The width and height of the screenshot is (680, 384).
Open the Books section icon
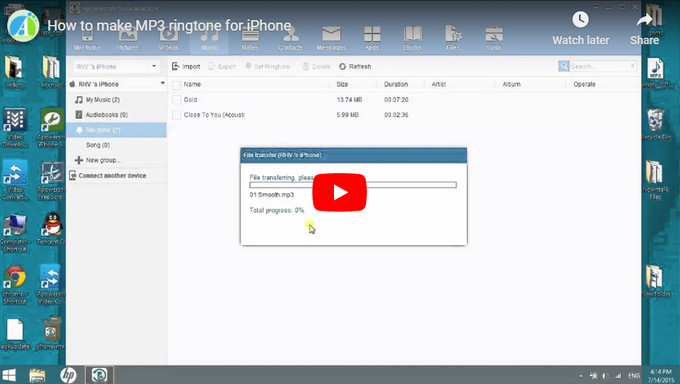[x=412, y=34]
